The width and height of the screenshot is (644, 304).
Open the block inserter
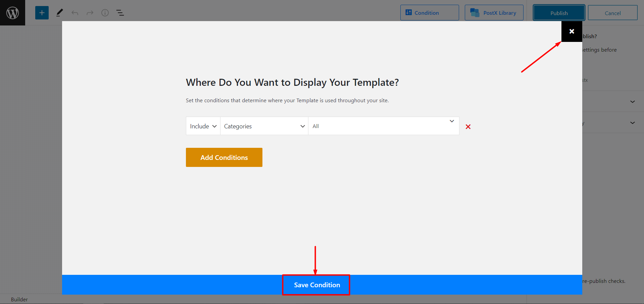pos(42,12)
